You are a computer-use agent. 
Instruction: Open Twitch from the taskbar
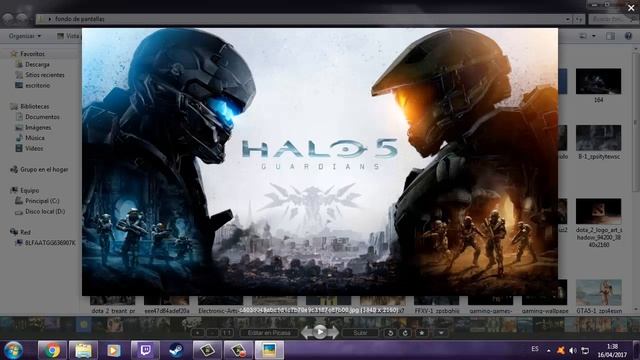point(145,350)
